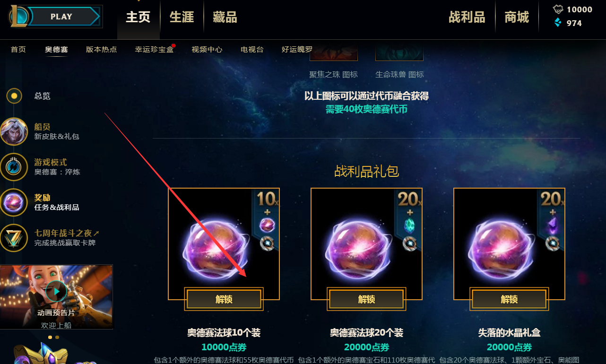Viewport: 606px width, 364px height.
Task: Switch to the 生涯 top tab
Action: tap(182, 17)
